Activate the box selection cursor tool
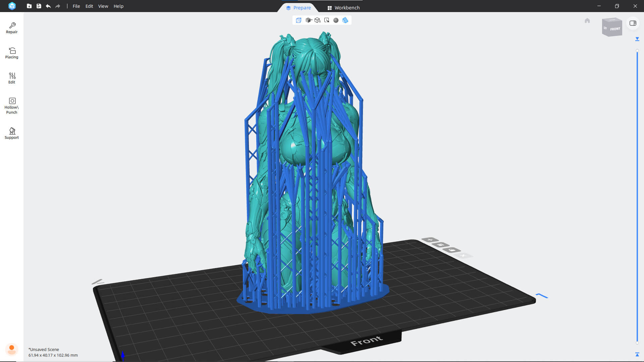 coord(327,20)
